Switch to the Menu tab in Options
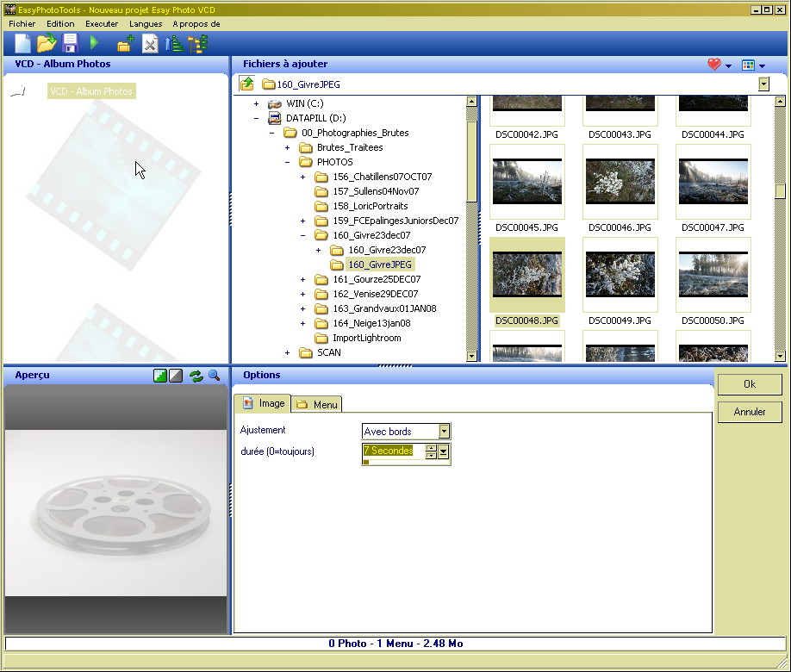The image size is (791, 672). click(x=317, y=404)
